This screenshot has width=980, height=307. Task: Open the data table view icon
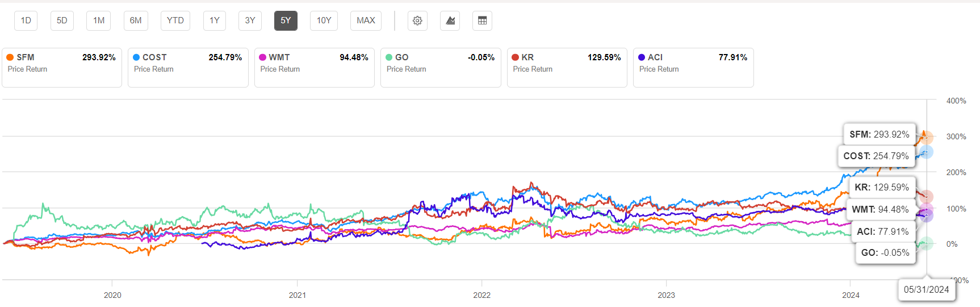coord(482,21)
